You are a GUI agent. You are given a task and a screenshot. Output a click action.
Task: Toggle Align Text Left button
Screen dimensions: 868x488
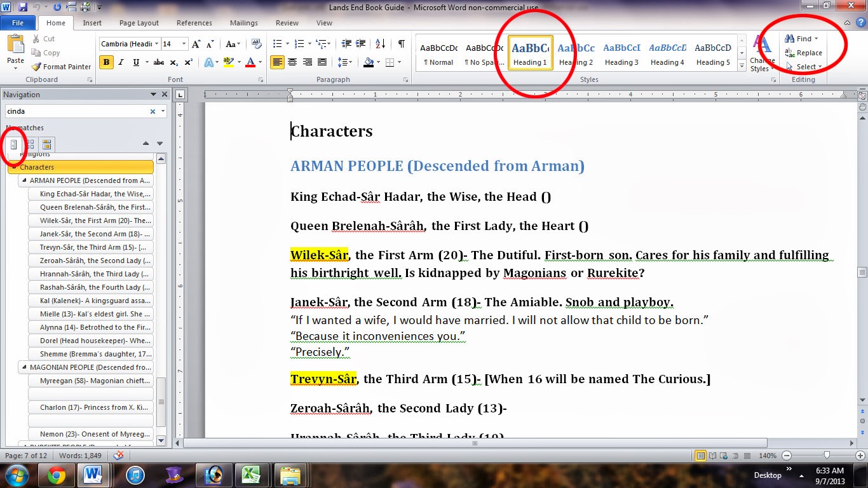click(277, 62)
